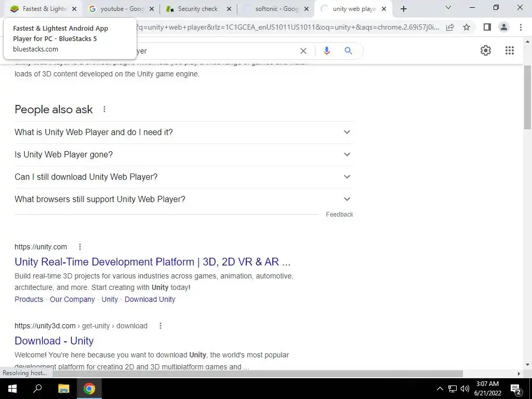Open the tab search chevron
Image resolution: width=532 pixels, height=399 pixels.
pos(448,7)
